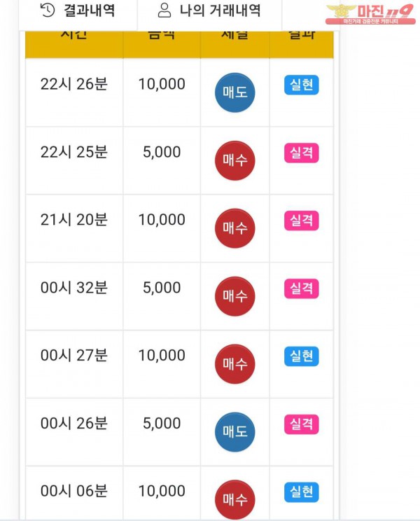
Task: Open the 마진119 logo link
Action: [x=370, y=14]
